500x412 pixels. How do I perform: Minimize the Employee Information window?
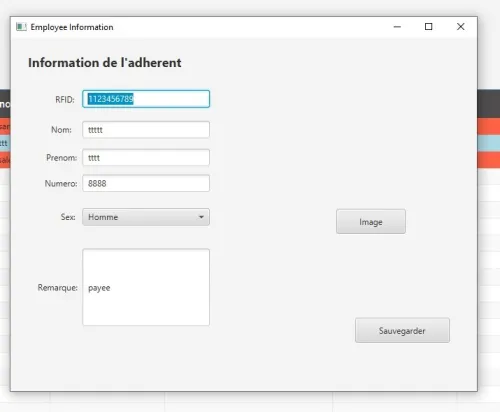397,27
